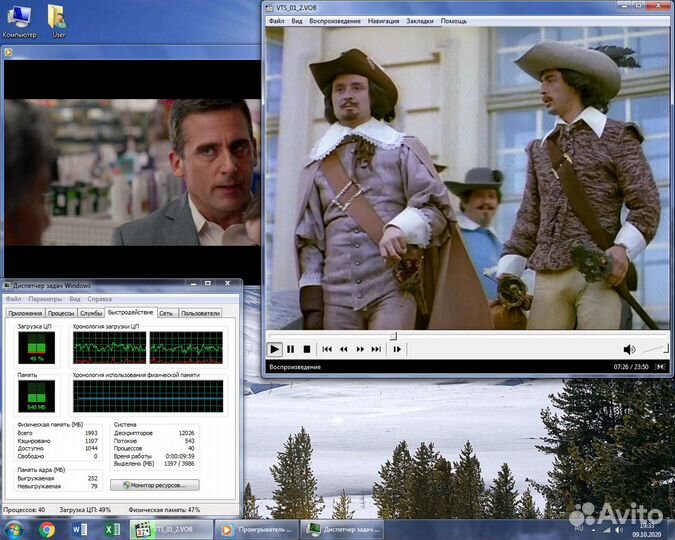Viewport: 675px width, 540px height.
Task: Click the network icon in system tray
Action: click(x=606, y=530)
